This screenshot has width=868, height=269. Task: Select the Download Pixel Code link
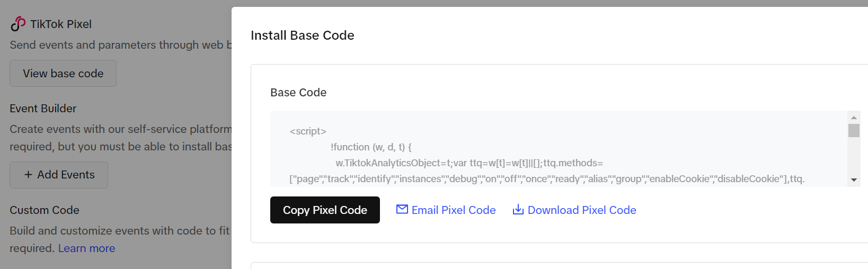pos(582,210)
